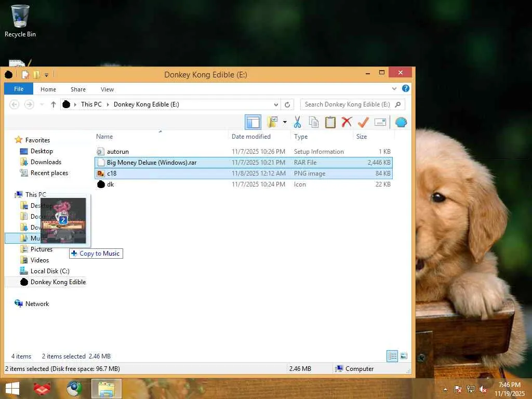Open the Action Center flag icon in the tray
The image size is (532, 399).
[x=458, y=389]
